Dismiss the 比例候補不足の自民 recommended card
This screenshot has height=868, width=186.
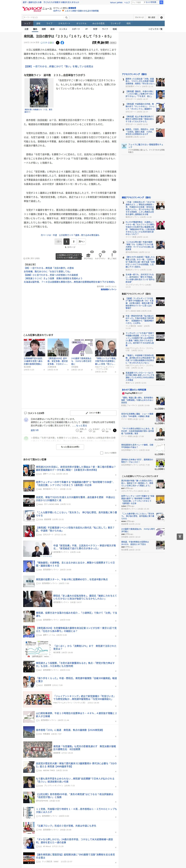pyautogui.click(x=44, y=370)
